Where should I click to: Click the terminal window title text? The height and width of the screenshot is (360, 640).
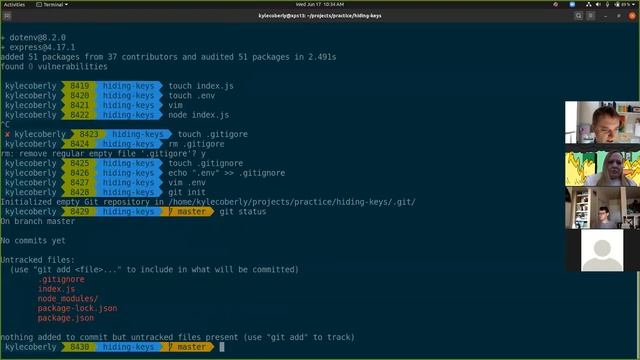(320, 16)
